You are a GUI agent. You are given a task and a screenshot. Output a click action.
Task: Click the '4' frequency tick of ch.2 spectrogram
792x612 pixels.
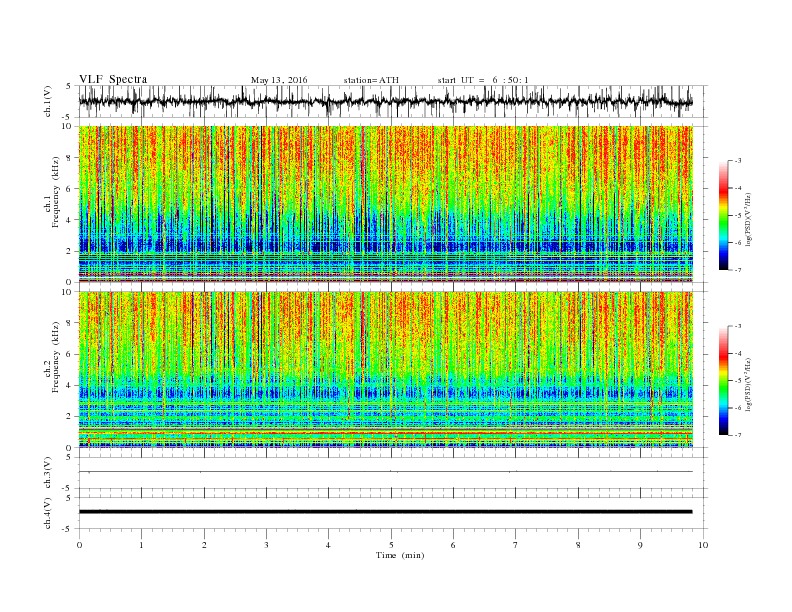click(70, 385)
